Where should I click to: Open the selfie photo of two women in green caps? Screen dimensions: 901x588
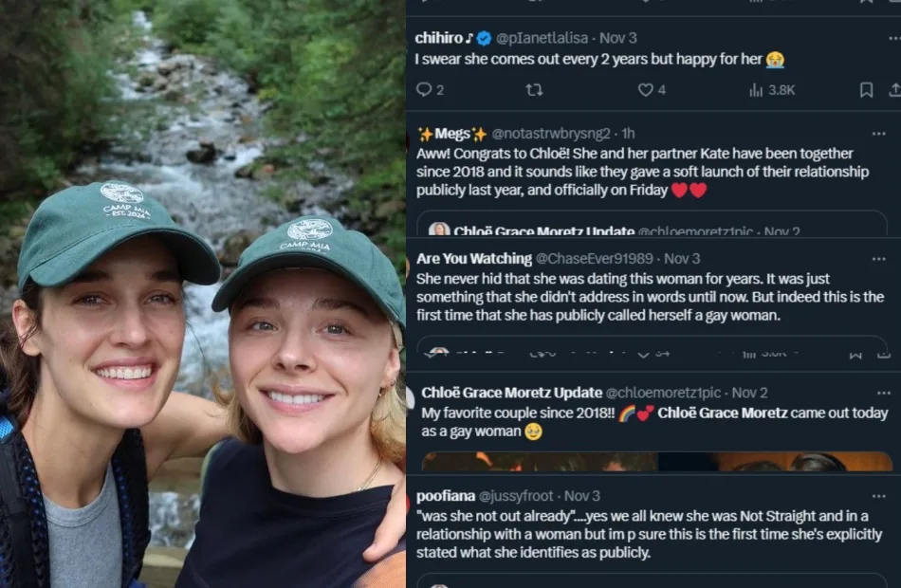(x=202, y=294)
